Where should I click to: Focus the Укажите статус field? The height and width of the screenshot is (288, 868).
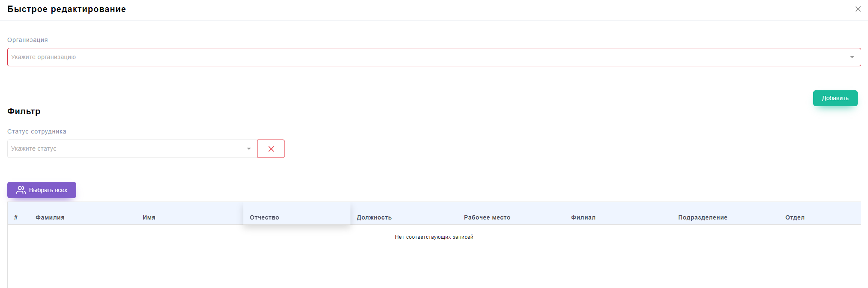[124, 149]
